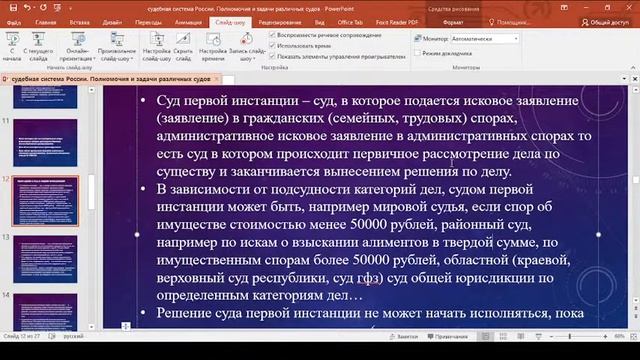Switch to the Переходы ribbon tab

tap(148, 22)
